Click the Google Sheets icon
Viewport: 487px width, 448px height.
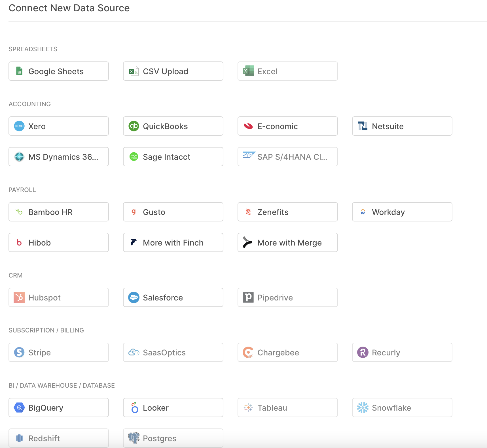[x=19, y=71]
